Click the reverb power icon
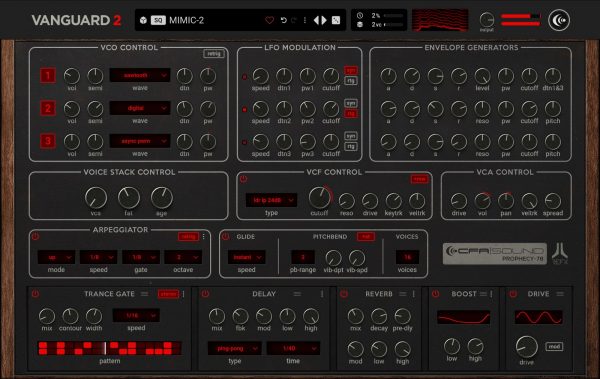Image resolution: width=600 pixels, height=379 pixels. [x=344, y=294]
